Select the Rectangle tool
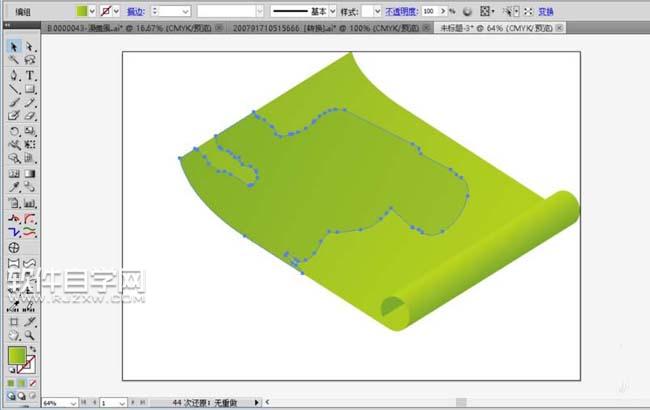 tap(29, 89)
